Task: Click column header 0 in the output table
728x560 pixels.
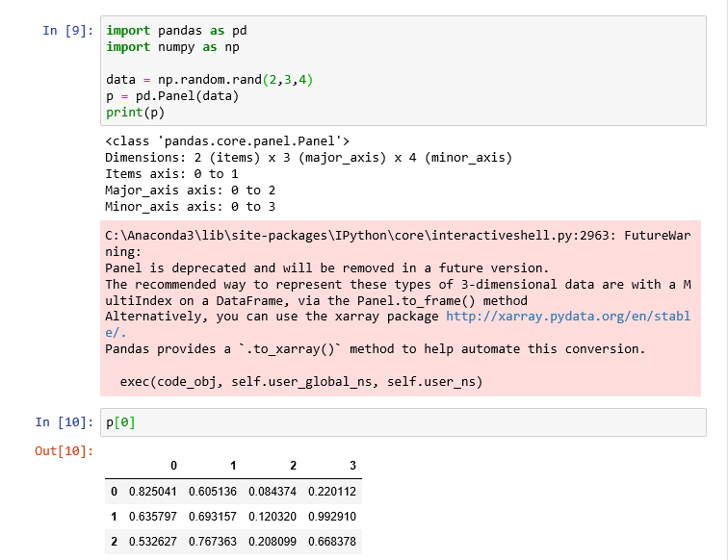Action: click(173, 466)
